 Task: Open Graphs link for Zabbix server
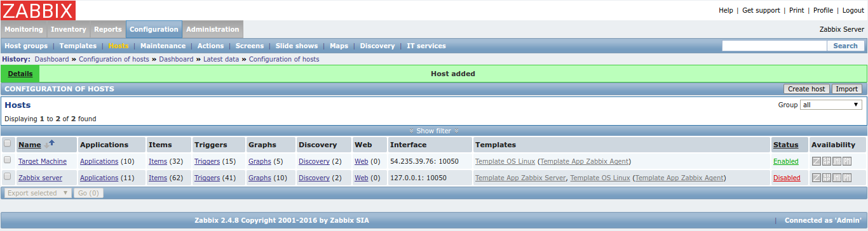(x=260, y=178)
